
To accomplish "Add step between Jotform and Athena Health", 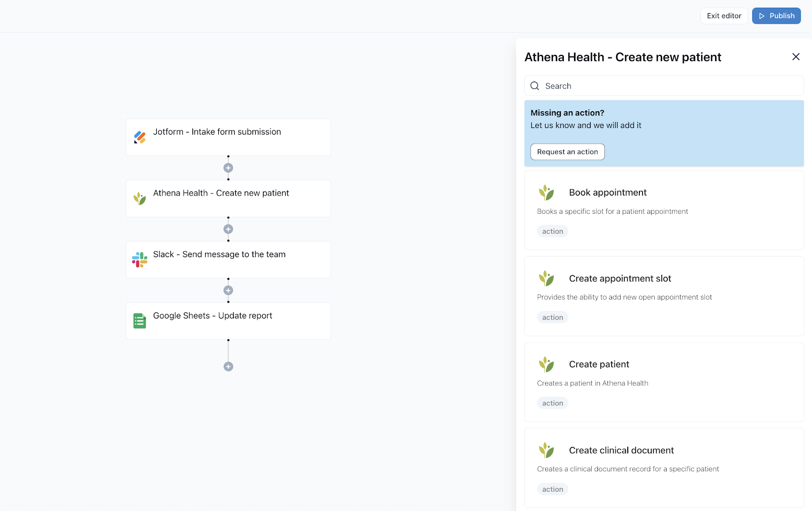I will (228, 168).
